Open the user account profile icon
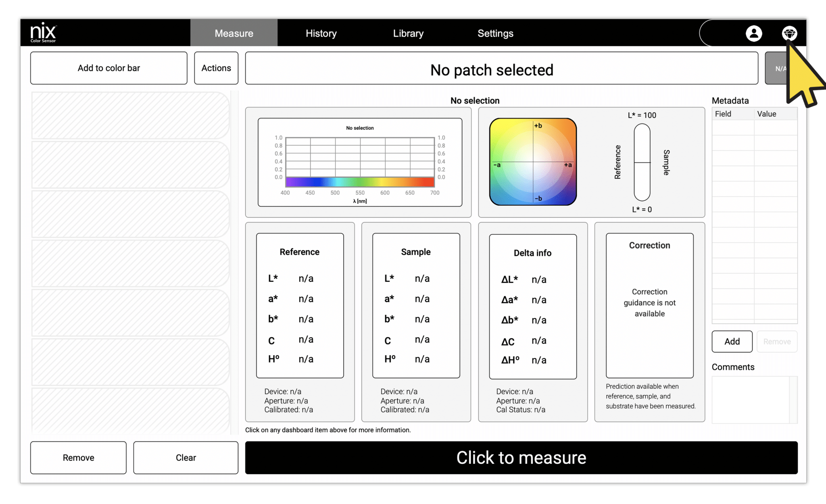Viewport: 826px width, 504px height. pyautogui.click(x=754, y=33)
